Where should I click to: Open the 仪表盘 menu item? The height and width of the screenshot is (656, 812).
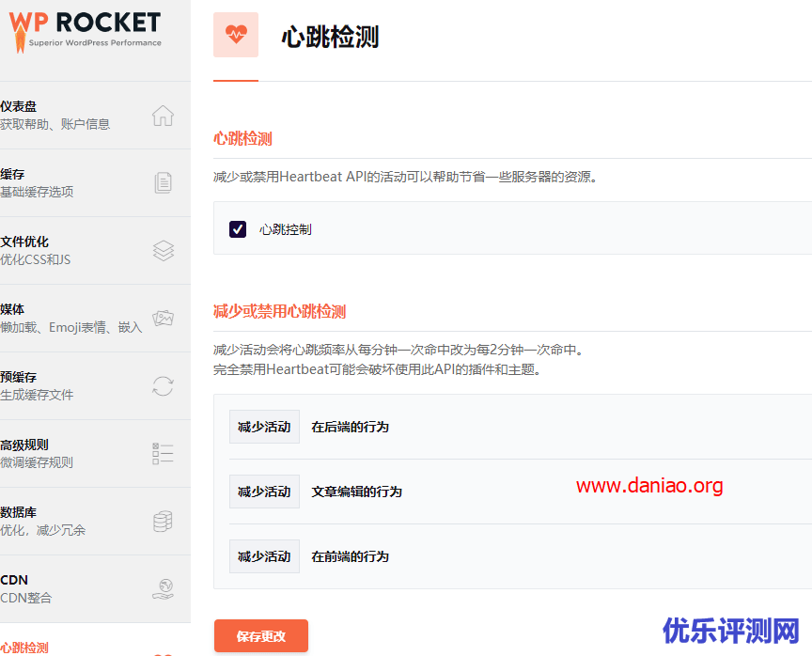point(95,116)
